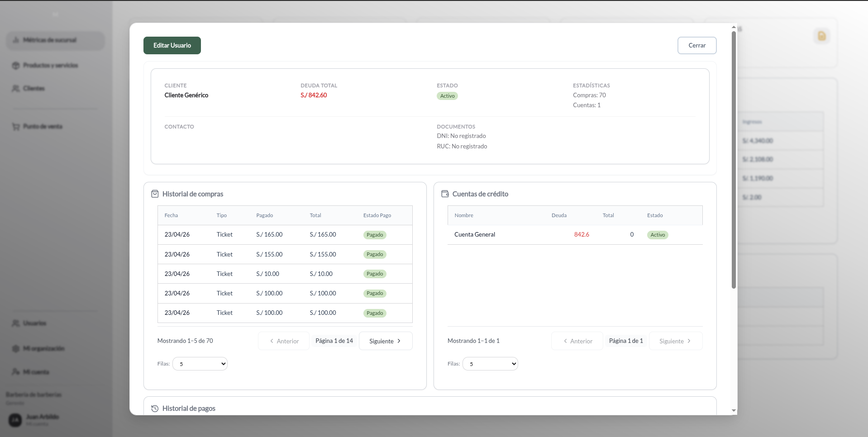868x437 pixels.
Task: Open Productos y servicios from the sidebar icon
Action: pyautogui.click(x=16, y=65)
